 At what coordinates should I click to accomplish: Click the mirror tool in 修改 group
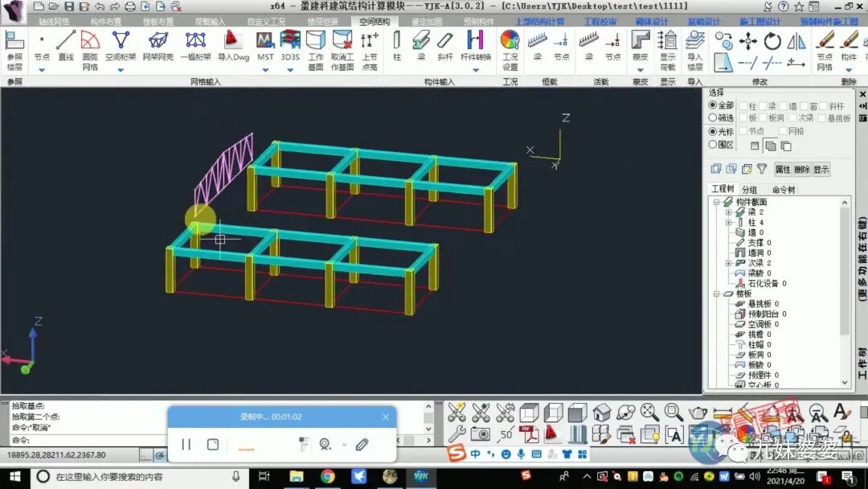click(x=796, y=41)
